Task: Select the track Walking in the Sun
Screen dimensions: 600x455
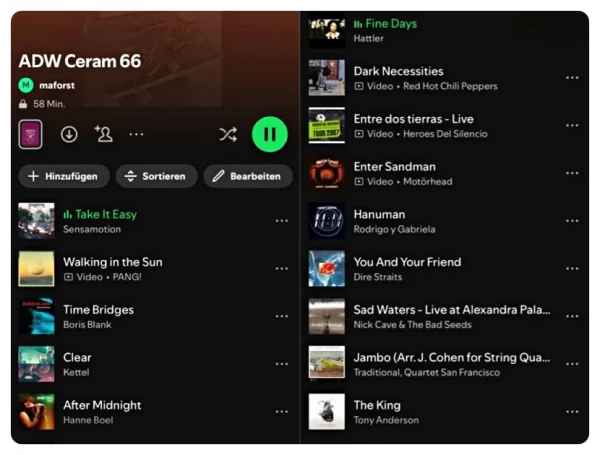Action: coord(112,262)
